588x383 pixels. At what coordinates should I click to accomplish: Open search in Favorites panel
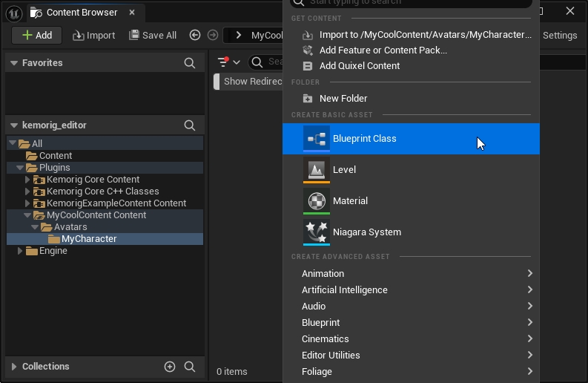pyautogui.click(x=190, y=64)
